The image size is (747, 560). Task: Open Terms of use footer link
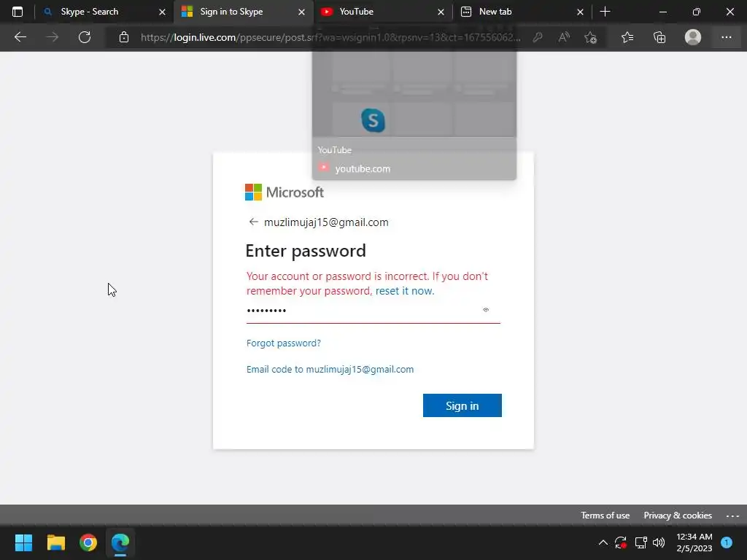[605, 516]
